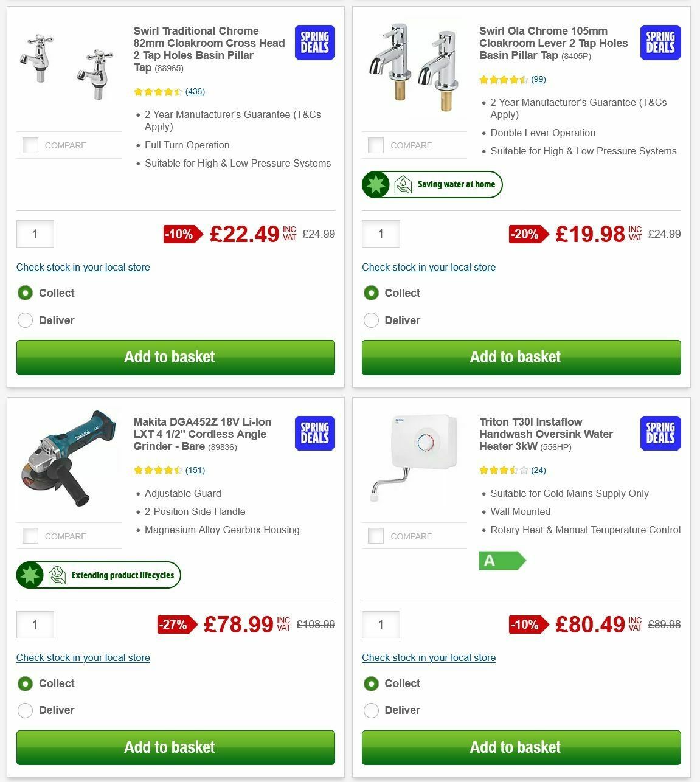The width and height of the screenshot is (700, 782).
Task: Click the quantity field for the Triton heater
Action: click(381, 625)
